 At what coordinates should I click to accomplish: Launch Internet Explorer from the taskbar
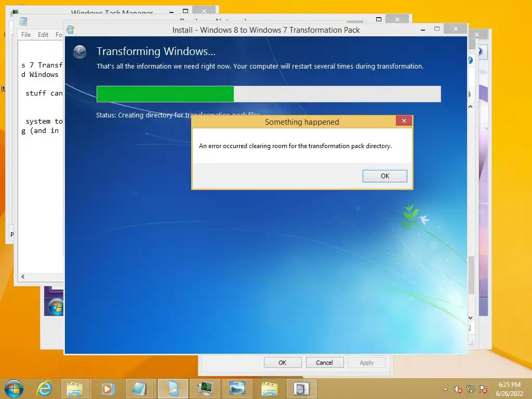click(x=45, y=389)
